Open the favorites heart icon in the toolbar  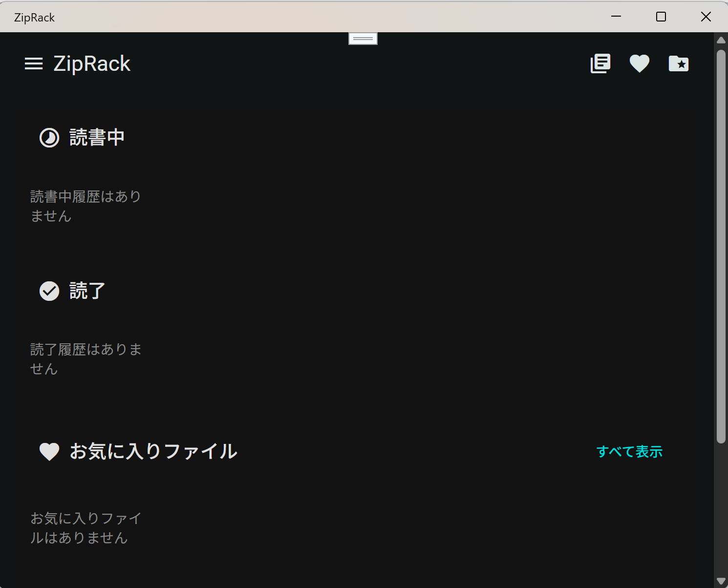click(x=639, y=63)
